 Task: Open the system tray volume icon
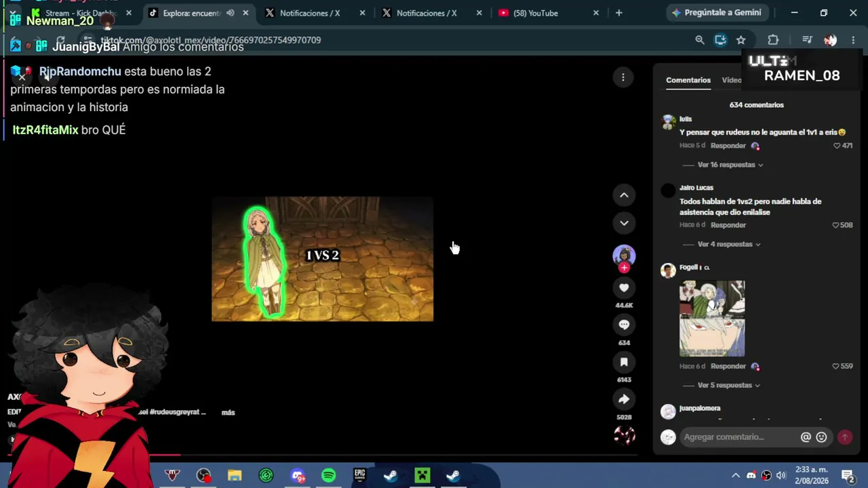pyautogui.click(x=781, y=475)
